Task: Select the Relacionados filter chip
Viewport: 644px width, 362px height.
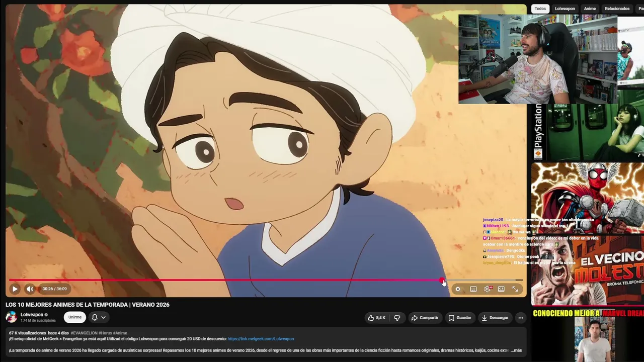Action: tap(617, 9)
